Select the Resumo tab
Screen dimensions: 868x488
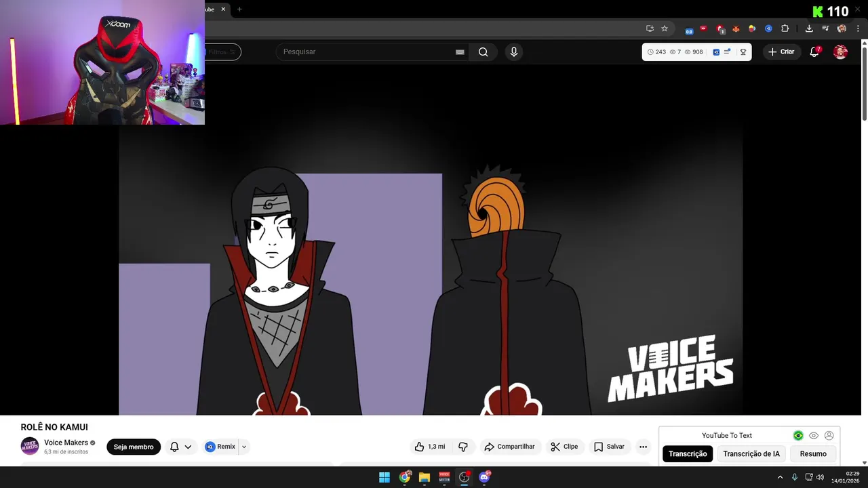click(813, 454)
